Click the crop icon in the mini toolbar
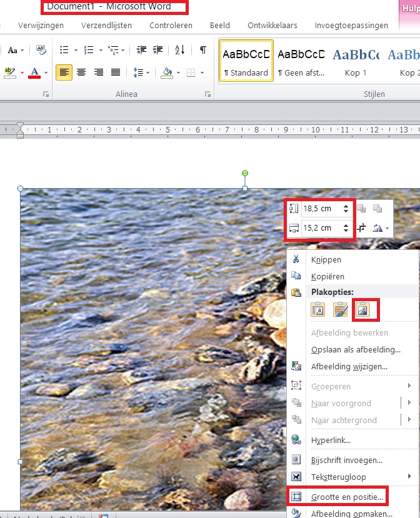Image resolution: width=420 pixels, height=518 pixels. (x=362, y=229)
